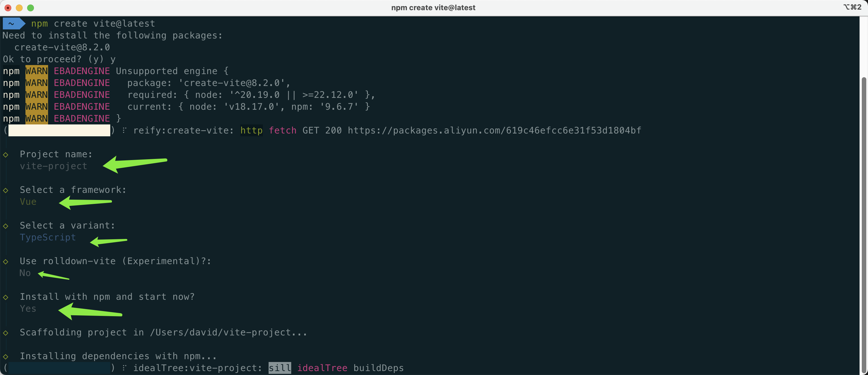Click the diamond next to Select a variant

(6, 226)
